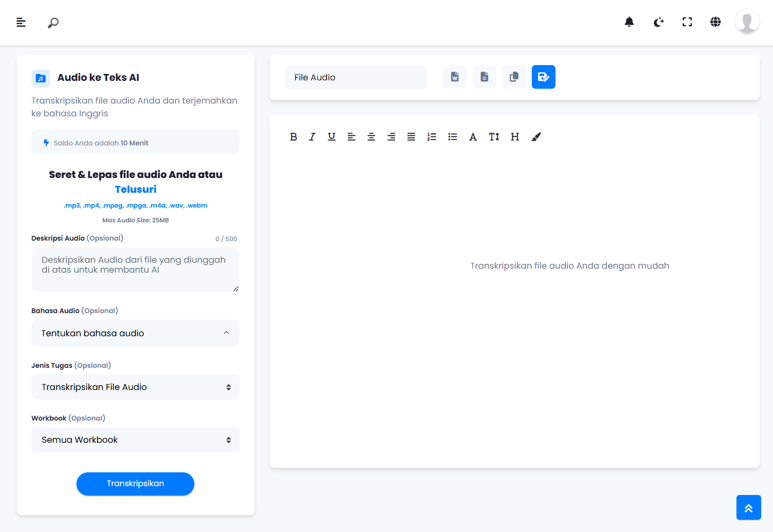Open the language globe menu
773x532 pixels.
tap(715, 22)
